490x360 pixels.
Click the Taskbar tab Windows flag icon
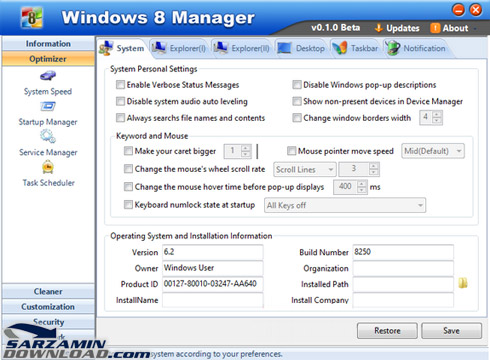340,48
